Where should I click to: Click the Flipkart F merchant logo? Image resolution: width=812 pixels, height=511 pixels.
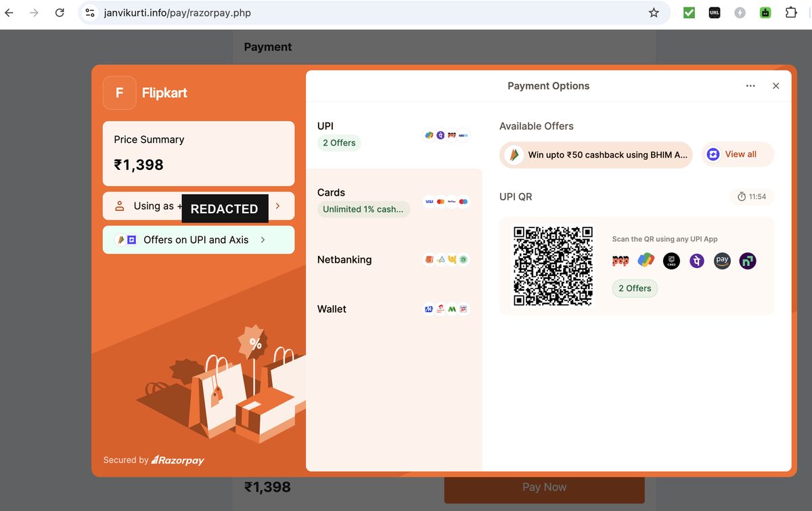(x=120, y=93)
